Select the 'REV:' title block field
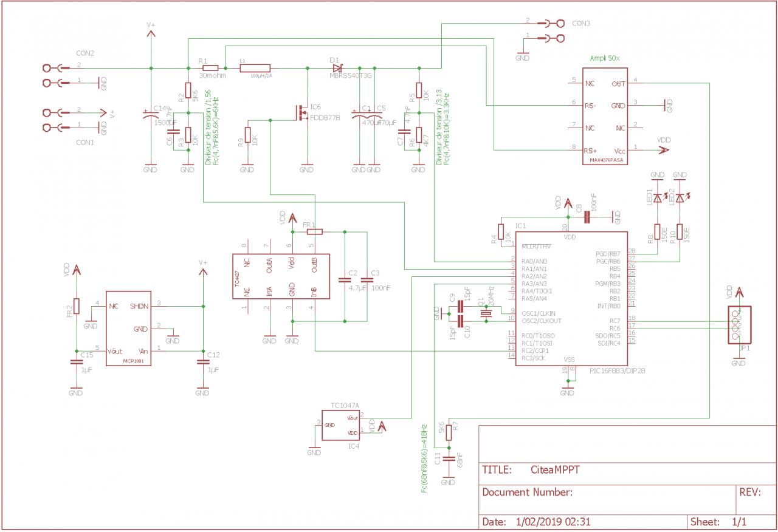This screenshot has height=532, width=778. point(757,499)
